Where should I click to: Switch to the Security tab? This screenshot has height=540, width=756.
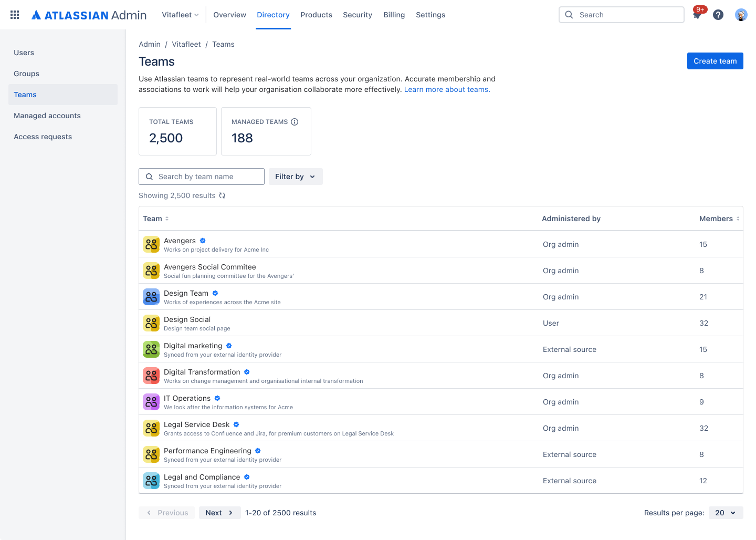[358, 15]
